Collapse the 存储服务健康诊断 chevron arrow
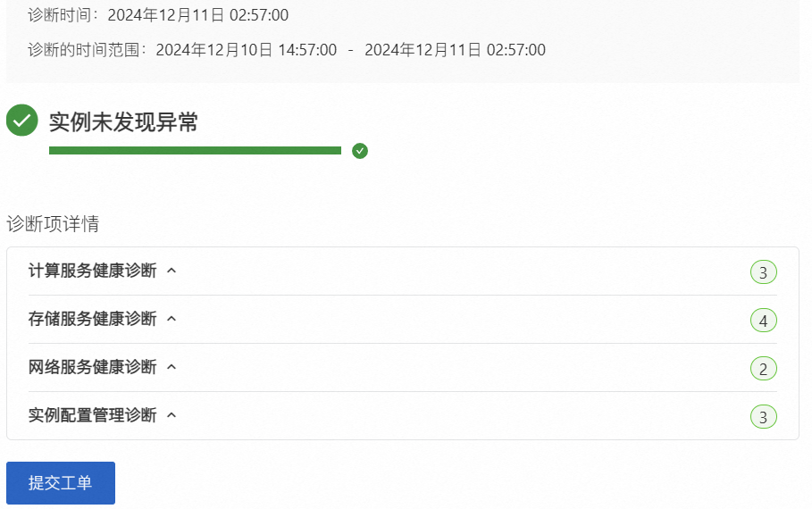Image resolution: width=812 pixels, height=509 pixels. pyautogui.click(x=172, y=319)
